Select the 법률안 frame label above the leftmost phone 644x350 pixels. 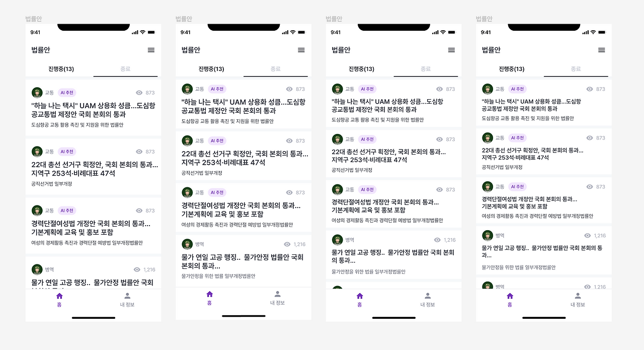[34, 19]
